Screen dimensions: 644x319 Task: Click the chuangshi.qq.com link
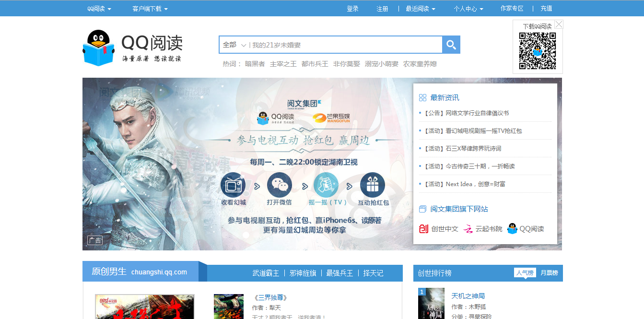pyautogui.click(x=159, y=272)
